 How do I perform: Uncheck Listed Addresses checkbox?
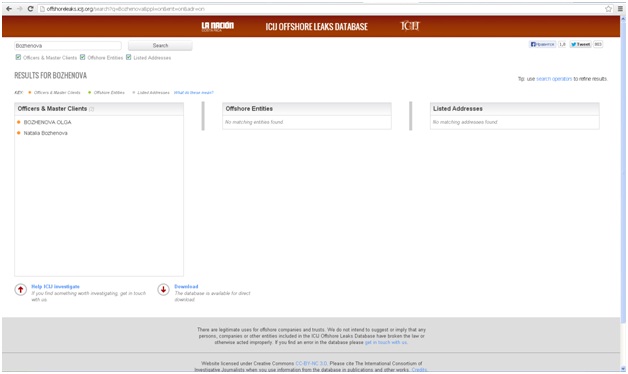tap(129, 57)
